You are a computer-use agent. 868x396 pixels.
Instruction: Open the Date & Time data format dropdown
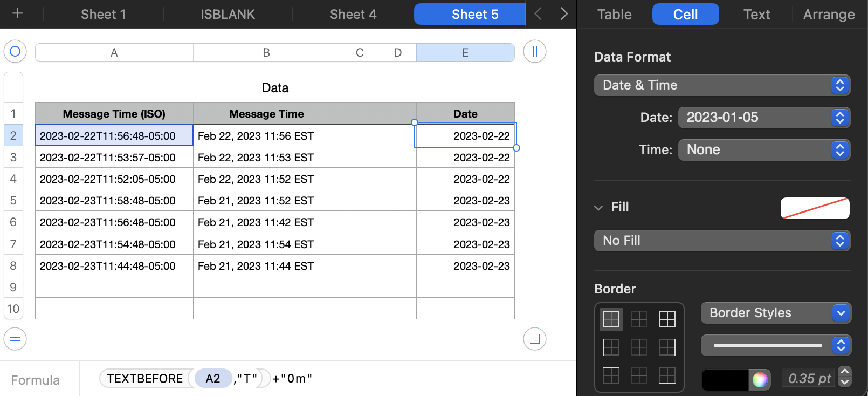coord(721,85)
